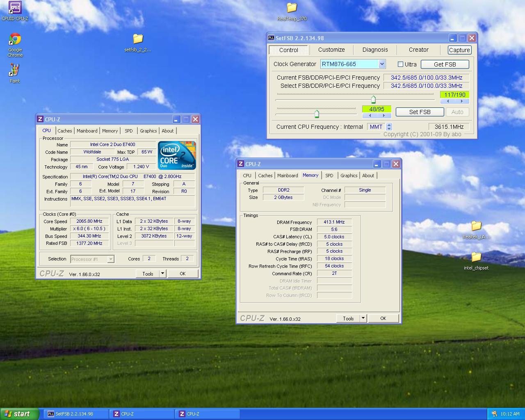This screenshot has height=420, width=525.
Task: Click the Command Rate value 2T
Action: [x=334, y=273]
